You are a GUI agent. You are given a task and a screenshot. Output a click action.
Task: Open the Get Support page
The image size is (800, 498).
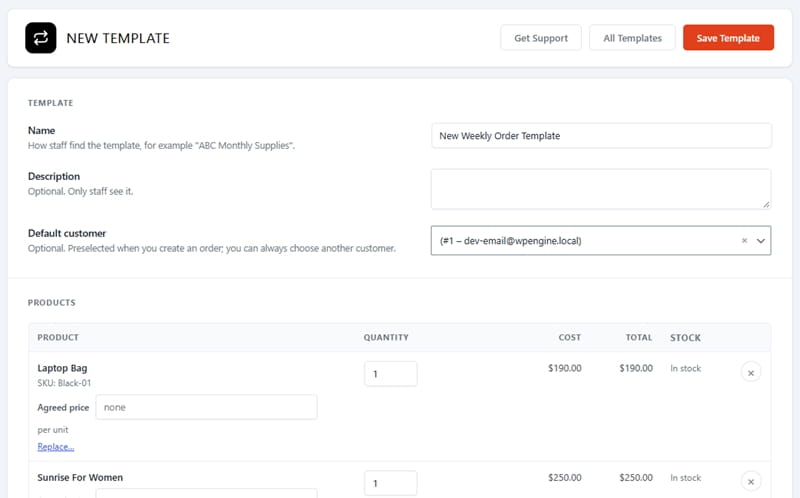(x=541, y=38)
